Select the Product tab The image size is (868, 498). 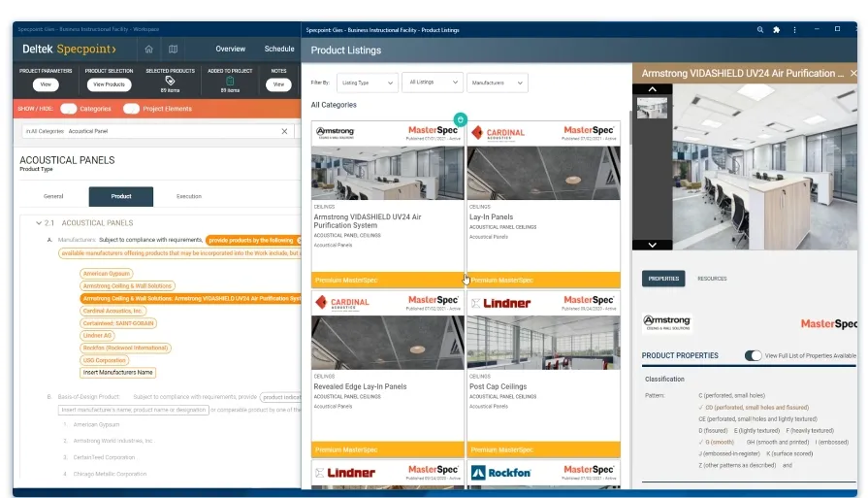click(x=120, y=196)
